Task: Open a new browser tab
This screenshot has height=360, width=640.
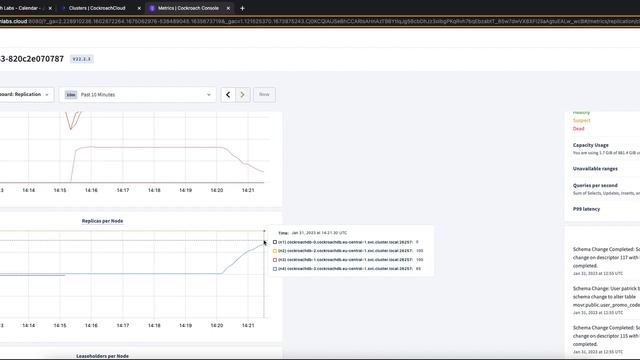Action: click(242, 8)
